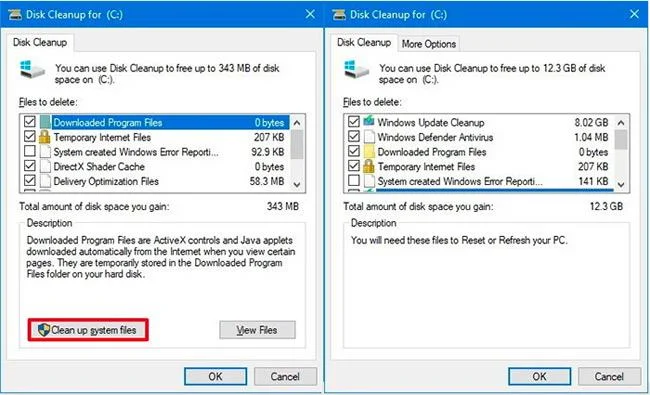Uncheck Temporary Internet Files in left window
Viewport: 650px width, 395px height.
click(29, 136)
